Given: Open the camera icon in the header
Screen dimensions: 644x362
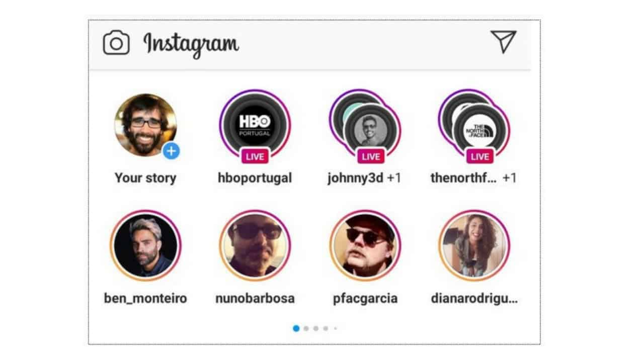Looking at the screenshot, I should [x=116, y=43].
